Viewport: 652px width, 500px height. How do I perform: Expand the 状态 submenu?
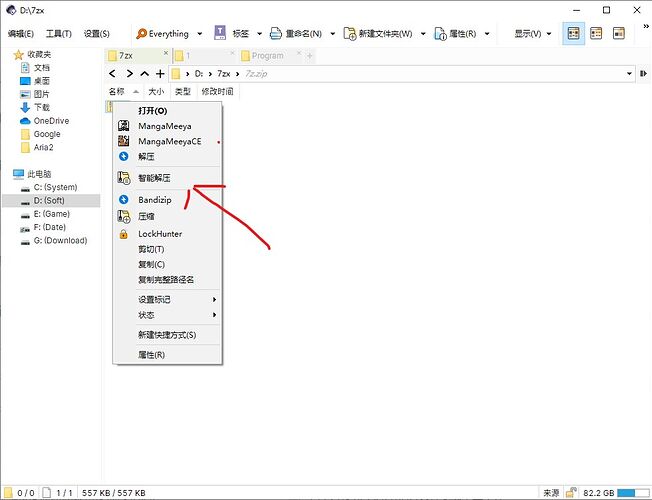(x=167, y=315)
